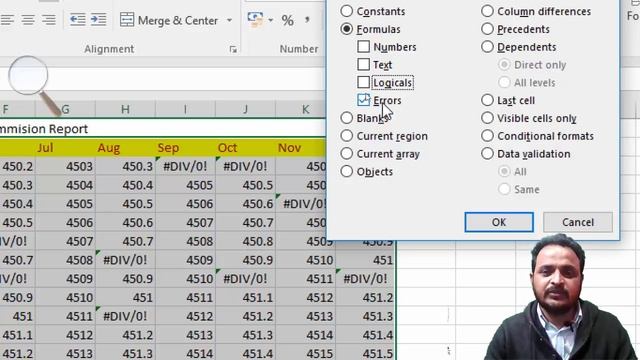Click cell 4503 under Jul

pos(65,166)
